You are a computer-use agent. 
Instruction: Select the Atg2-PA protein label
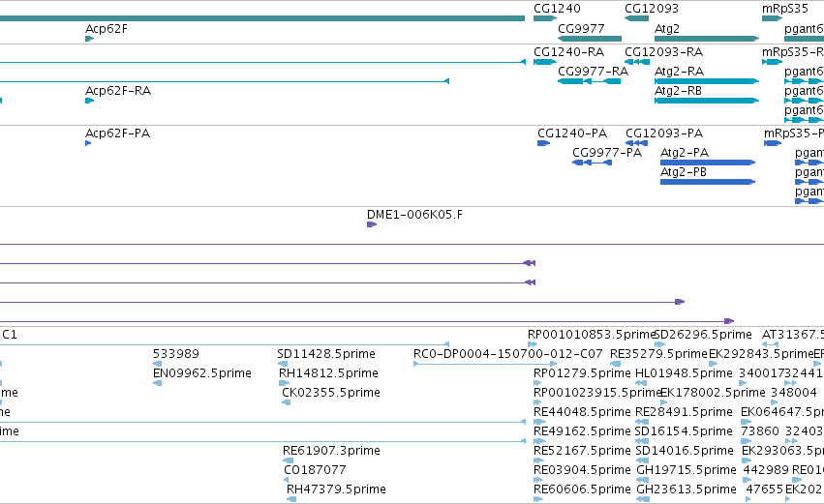click(x=685, y=152)
